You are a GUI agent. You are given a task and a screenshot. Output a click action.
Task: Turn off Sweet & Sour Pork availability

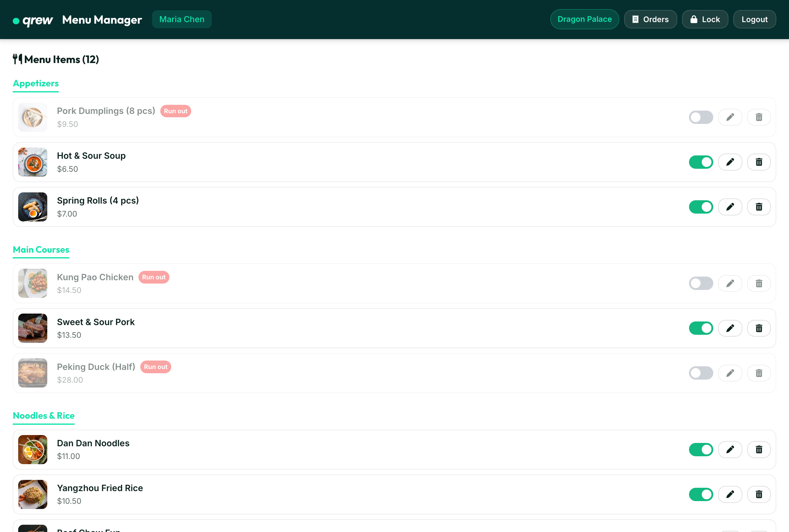coord(701,328)
